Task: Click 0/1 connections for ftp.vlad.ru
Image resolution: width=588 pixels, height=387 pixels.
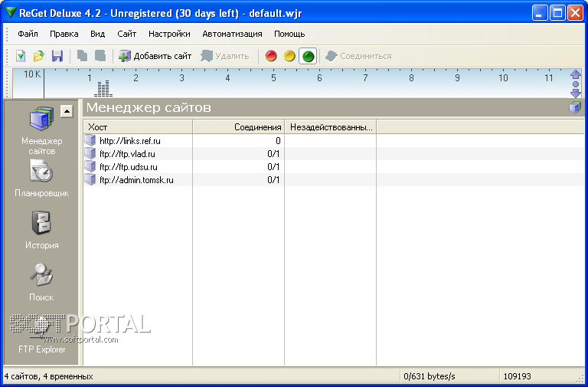Action: tap(273, 154)
